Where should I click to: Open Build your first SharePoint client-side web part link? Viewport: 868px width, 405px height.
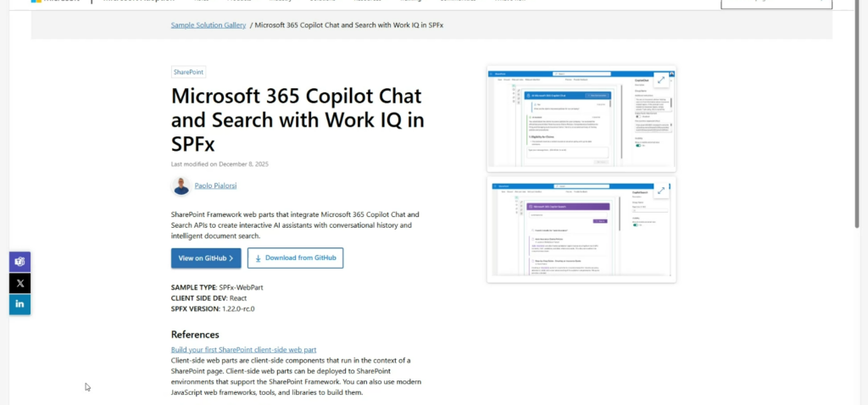pyautogui.click(x=243, y=350)
